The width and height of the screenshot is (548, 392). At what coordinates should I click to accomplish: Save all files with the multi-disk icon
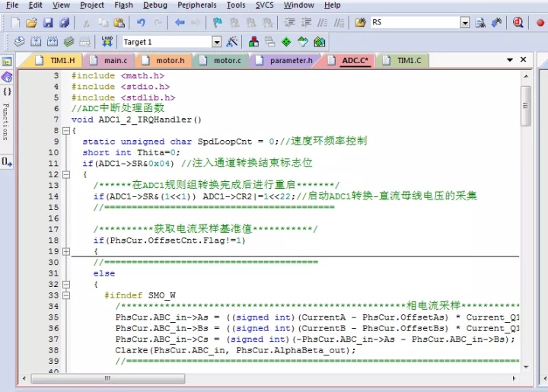[64, 23]
